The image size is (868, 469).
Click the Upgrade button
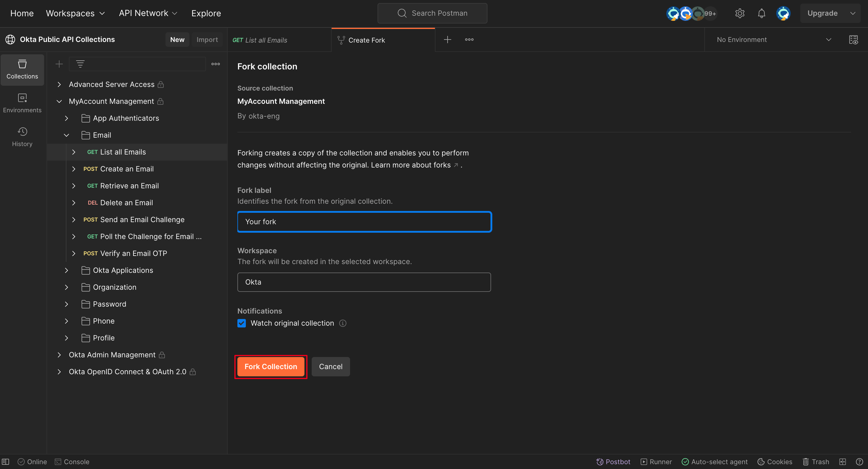coord(822,13)
